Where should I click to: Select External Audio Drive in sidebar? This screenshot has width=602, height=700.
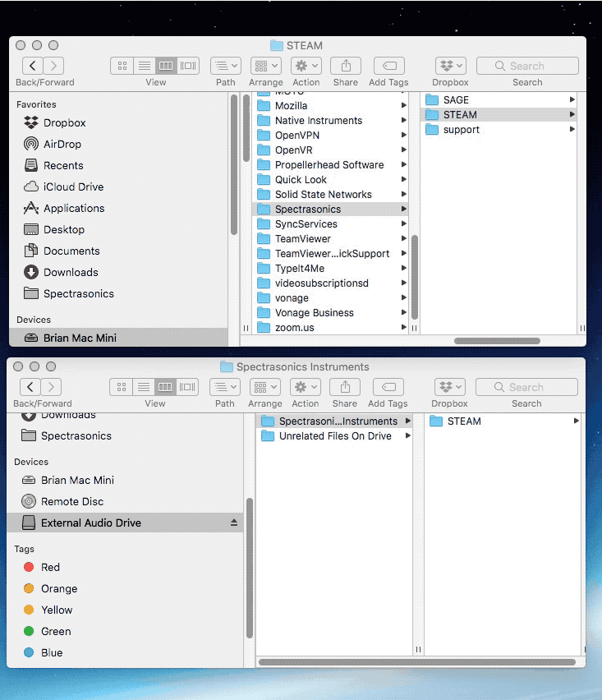click(x=126, y=523)
